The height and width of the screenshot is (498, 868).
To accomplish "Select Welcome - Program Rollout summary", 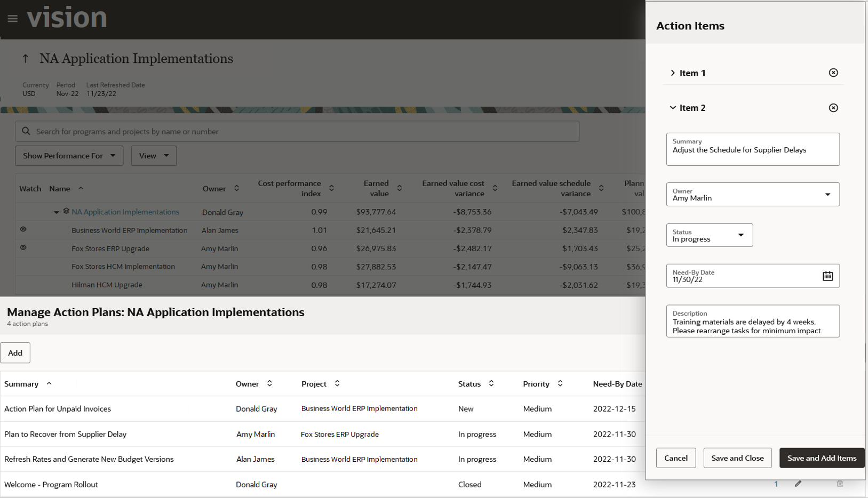I will click(x=51, y=485).
